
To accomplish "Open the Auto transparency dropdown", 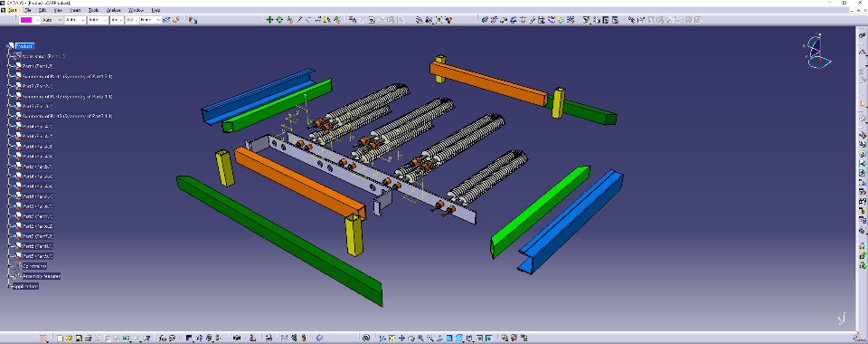I will pos(52,20).
